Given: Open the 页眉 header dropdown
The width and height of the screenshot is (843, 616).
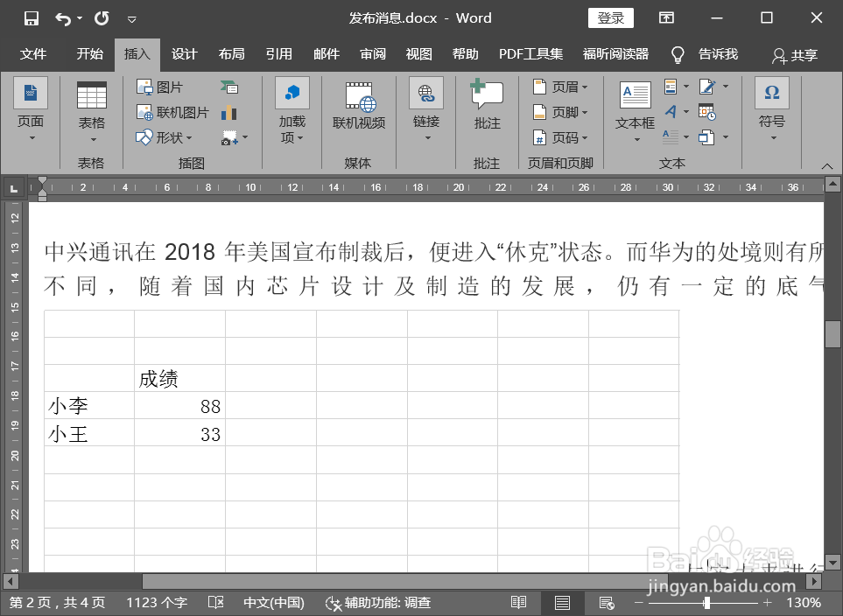Looking at the screenshot, I should point(560,87).
